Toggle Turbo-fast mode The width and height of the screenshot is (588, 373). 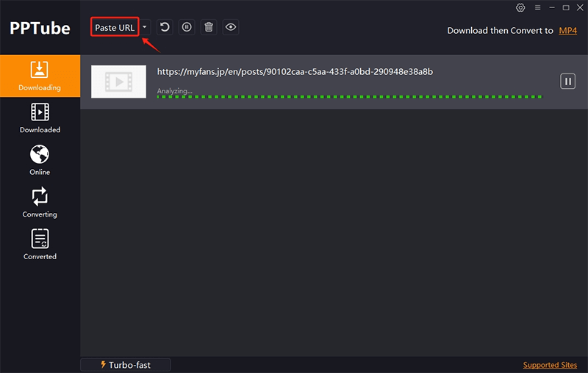click(x=125, y=365)
